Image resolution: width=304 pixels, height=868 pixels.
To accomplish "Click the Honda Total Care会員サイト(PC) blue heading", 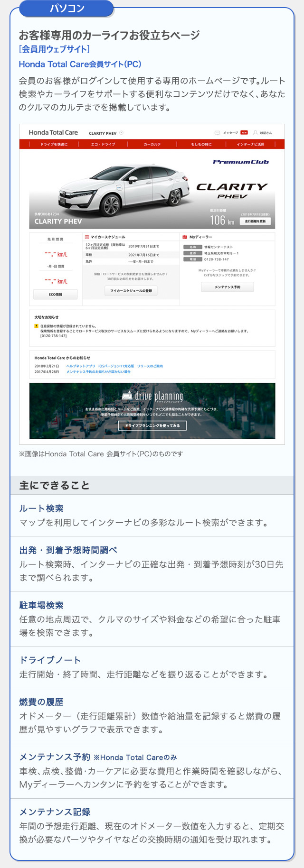I will (x=80, y=64).
